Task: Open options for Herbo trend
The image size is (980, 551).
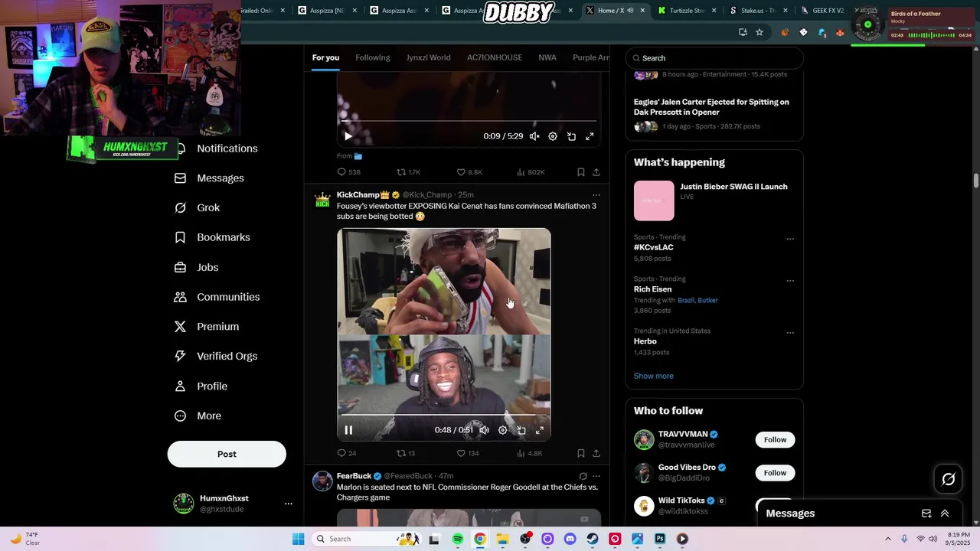Action: [790, 333]
